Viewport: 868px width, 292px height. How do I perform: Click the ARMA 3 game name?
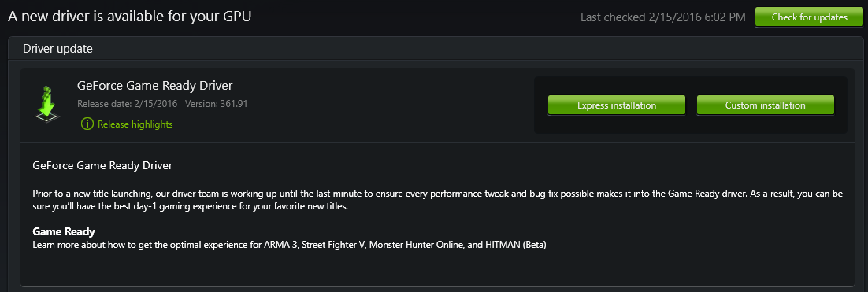pyautogui.click(x=280, y=245)
